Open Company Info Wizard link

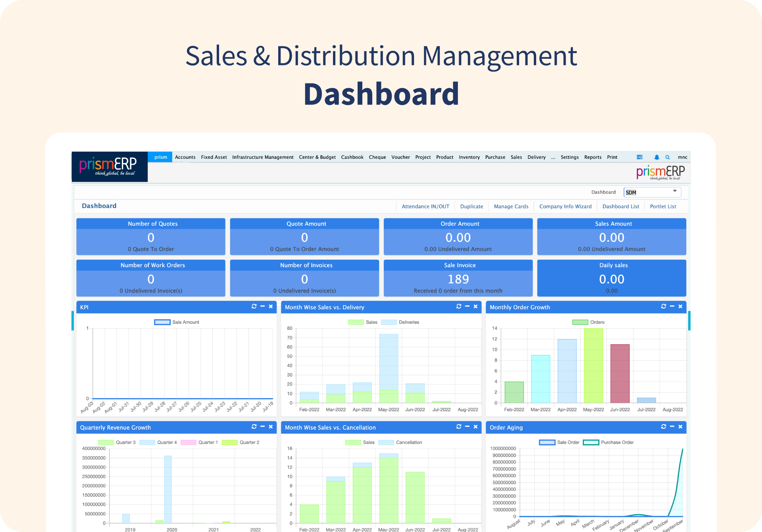click(565, 206)
